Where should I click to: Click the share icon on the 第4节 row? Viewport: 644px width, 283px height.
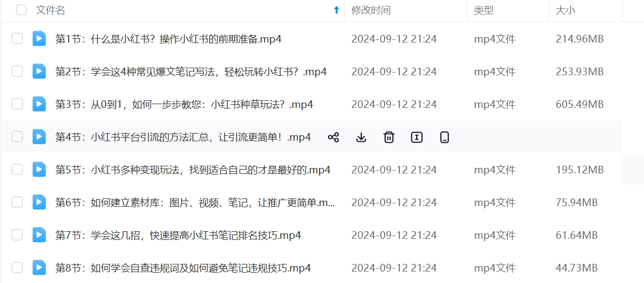coord(333,137)
